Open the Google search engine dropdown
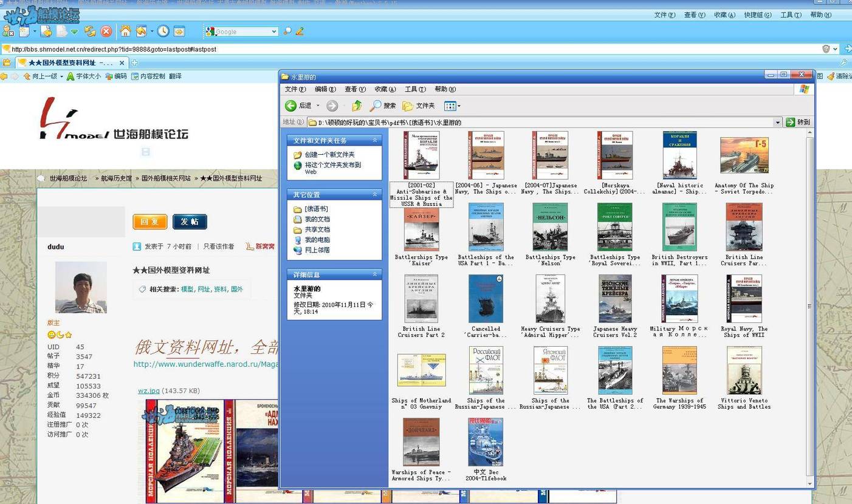The image size is (852, 504). coord(274,32)
